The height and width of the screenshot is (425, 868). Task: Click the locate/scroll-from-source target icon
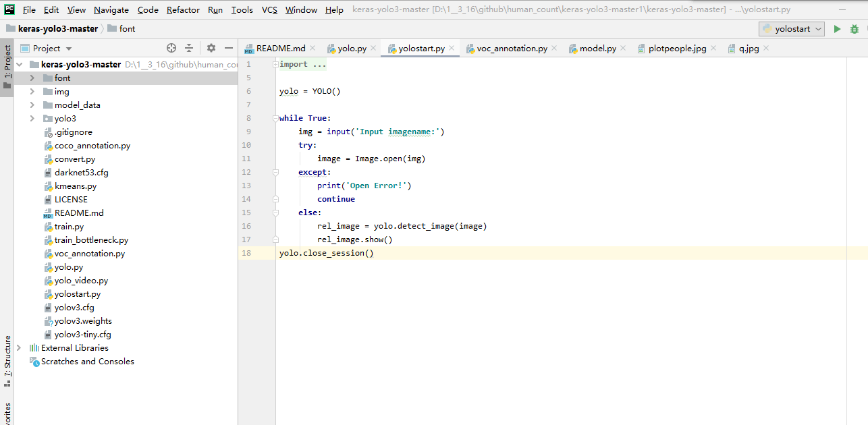(171, 48)
